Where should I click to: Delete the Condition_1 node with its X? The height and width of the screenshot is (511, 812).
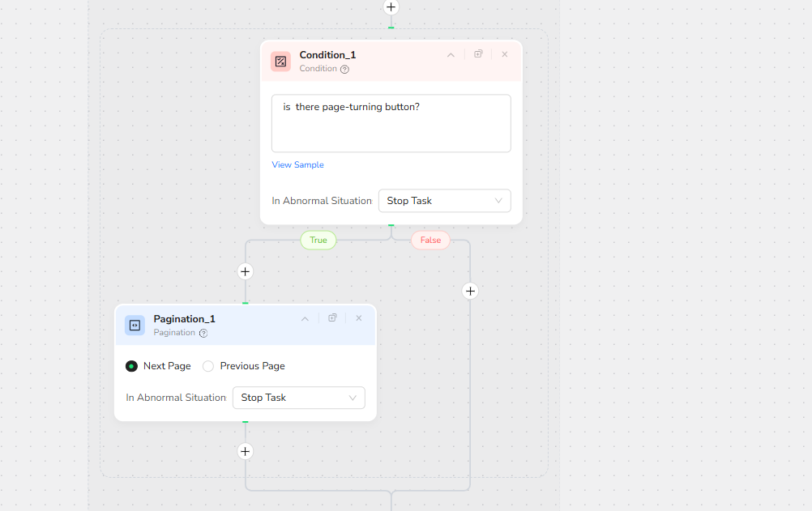pos(504,54)
